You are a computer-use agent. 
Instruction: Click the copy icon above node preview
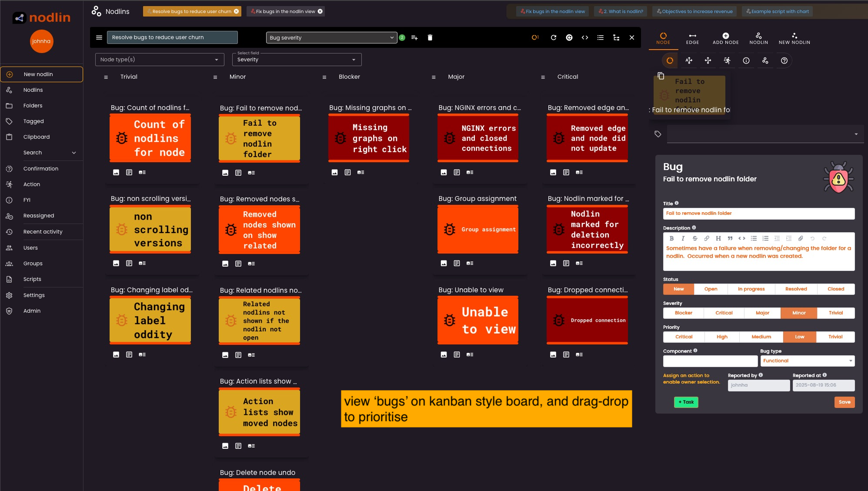coord(661,76)
